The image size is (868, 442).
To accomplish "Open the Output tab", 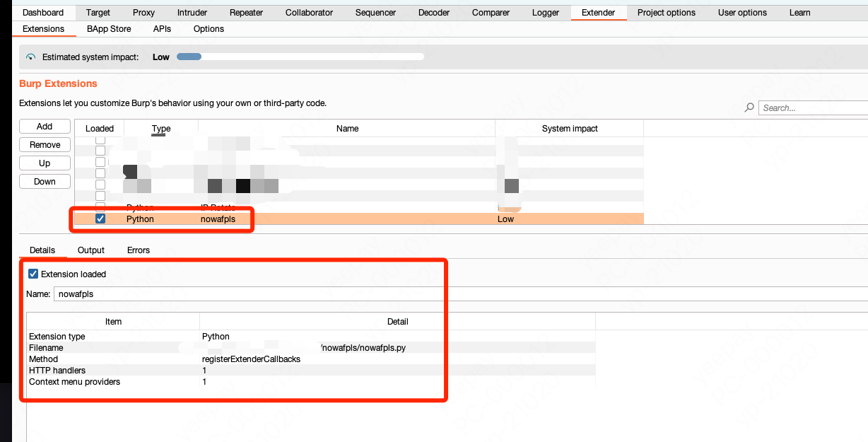I will click(91, 250).
